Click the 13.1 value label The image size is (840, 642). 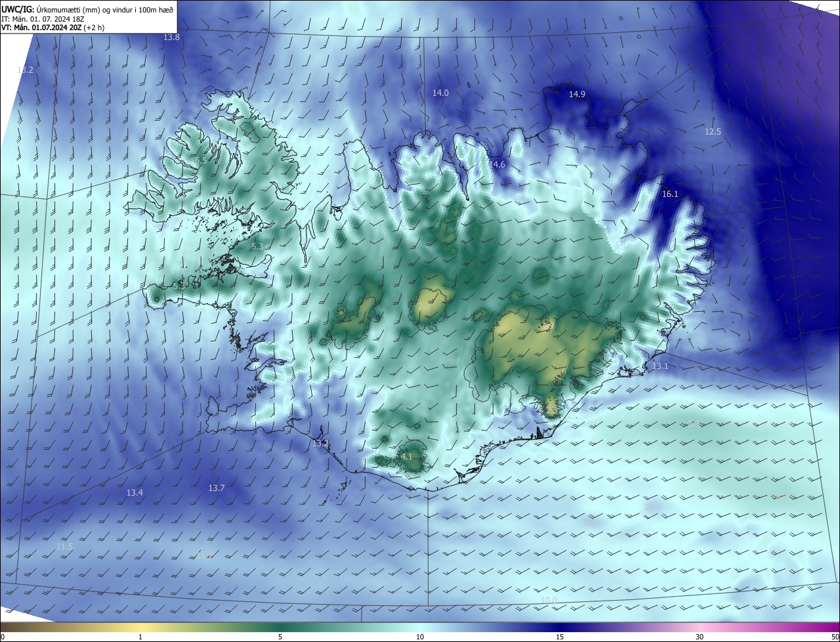click(x=660, y=366)
